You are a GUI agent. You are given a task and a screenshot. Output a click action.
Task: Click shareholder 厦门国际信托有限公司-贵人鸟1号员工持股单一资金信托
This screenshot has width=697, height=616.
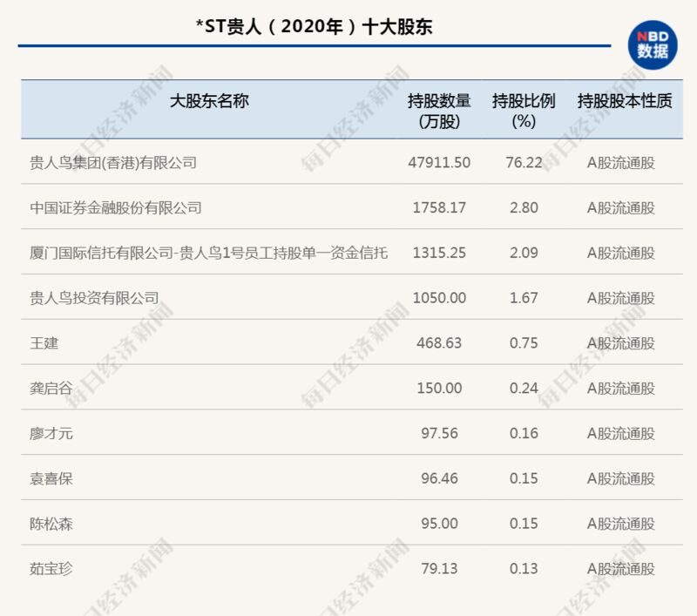[x=209, y=253]
